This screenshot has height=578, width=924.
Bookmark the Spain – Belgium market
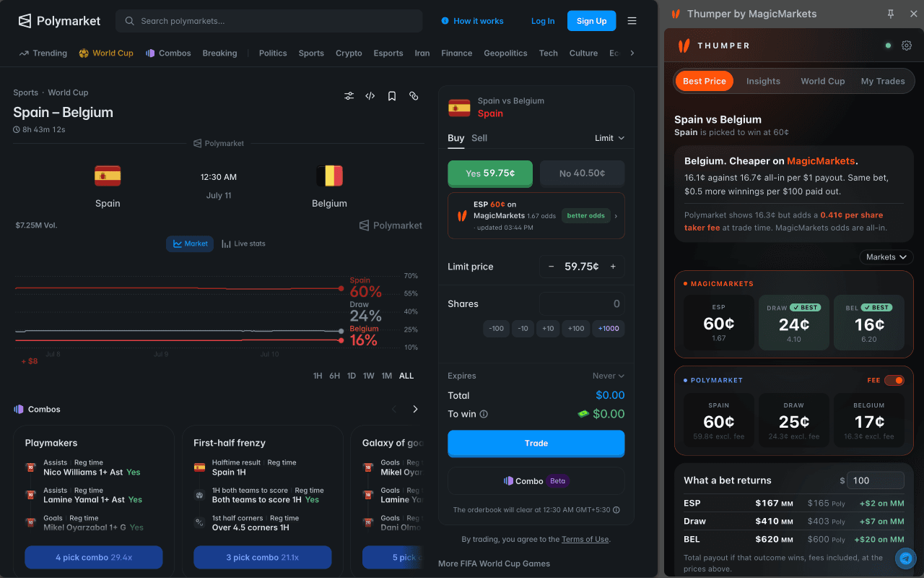392,96
